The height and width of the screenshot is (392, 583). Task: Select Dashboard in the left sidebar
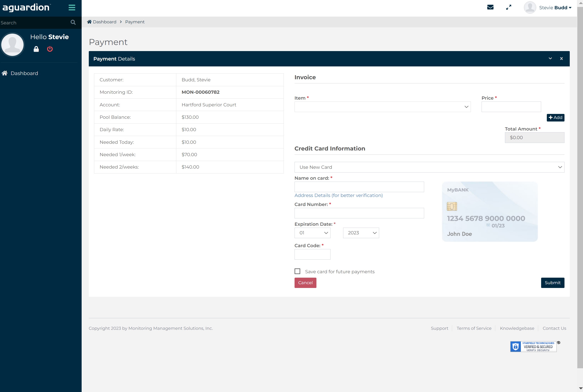click(x=24, y=73)
